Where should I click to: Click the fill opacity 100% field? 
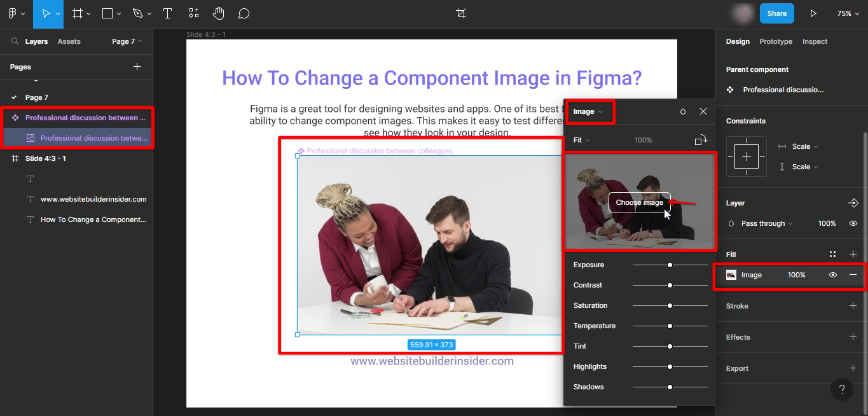click(x=796, y=275)
